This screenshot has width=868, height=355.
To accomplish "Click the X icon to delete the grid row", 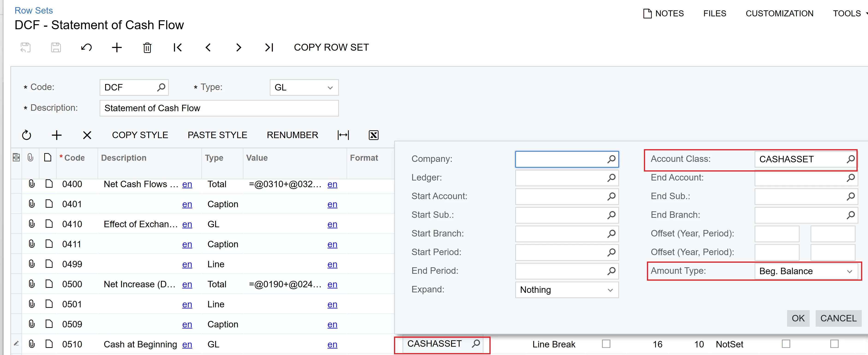I will pos(87,135).
